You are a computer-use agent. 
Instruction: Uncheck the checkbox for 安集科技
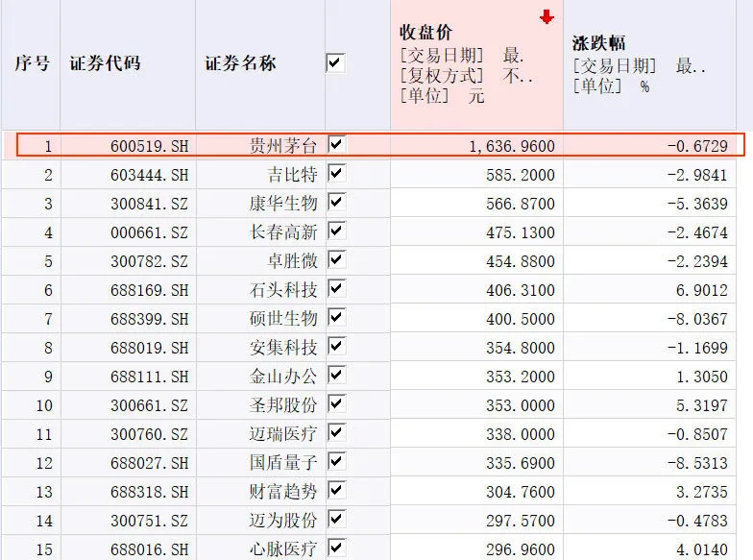click(336, 346)
